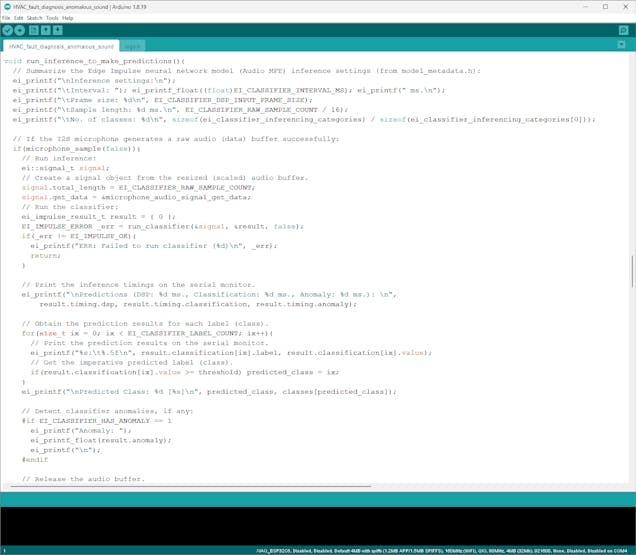Viewport: 636px width, 555px height.
Task: Click the 'for(size_t ix = 0' loop line
Action: [x=147, y=333]
